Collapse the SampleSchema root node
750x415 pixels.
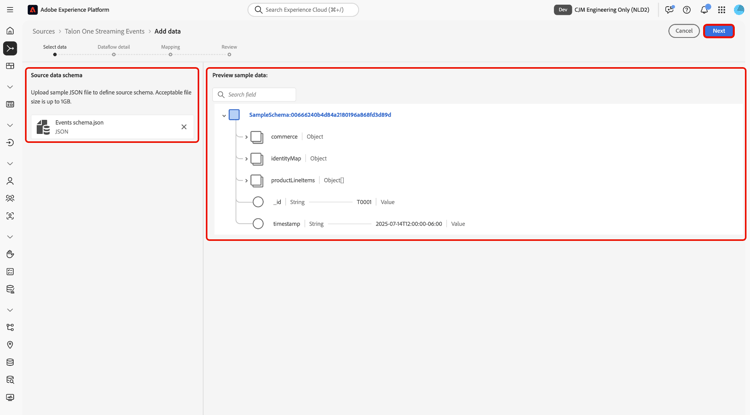point(224,115)
